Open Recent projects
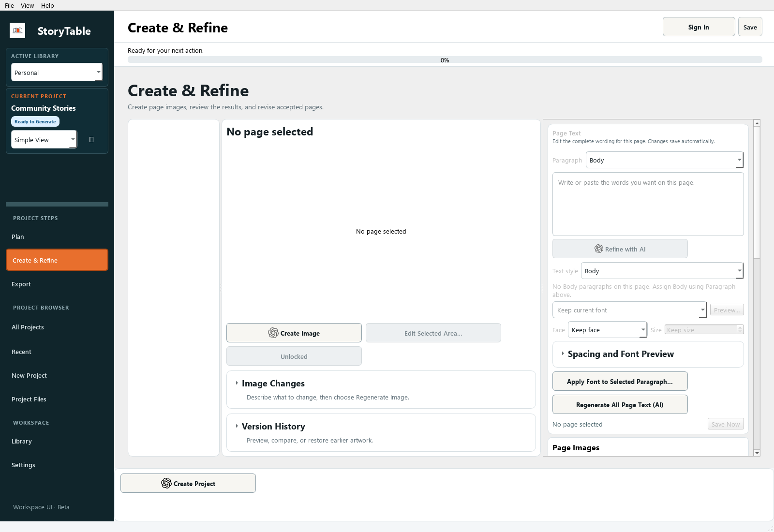The width and height of the screenshot is (774, 532). (x=57, y=352)
